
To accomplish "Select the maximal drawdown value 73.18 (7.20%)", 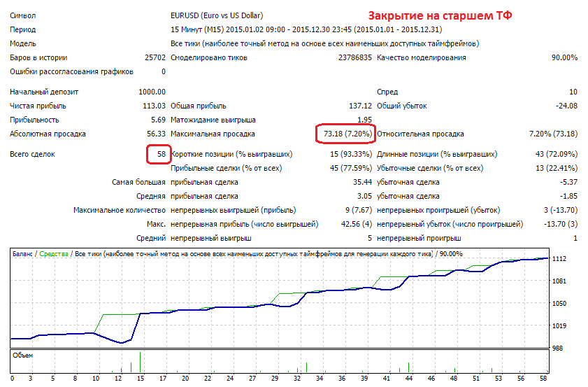I will (347, 134).
